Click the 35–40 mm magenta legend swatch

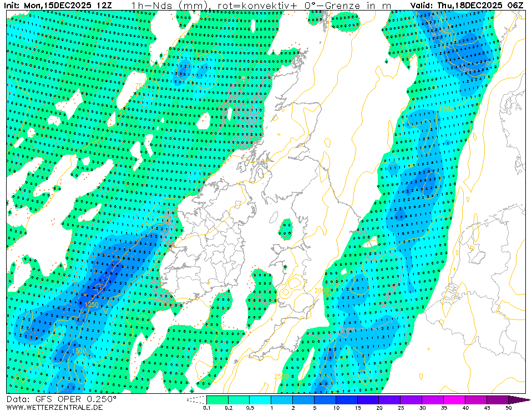455,399
